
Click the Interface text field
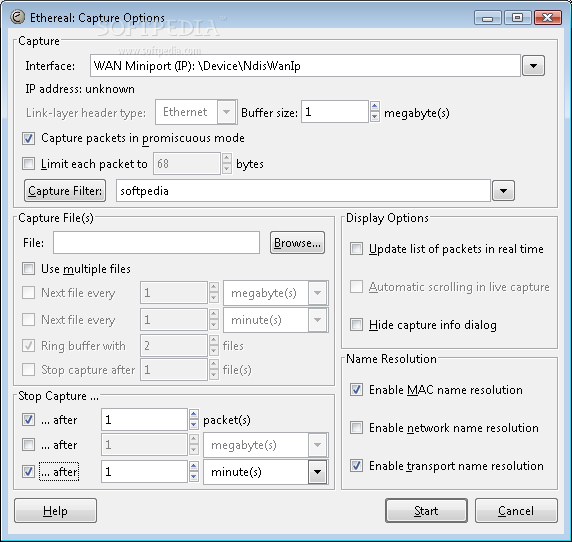pos(305,66)
